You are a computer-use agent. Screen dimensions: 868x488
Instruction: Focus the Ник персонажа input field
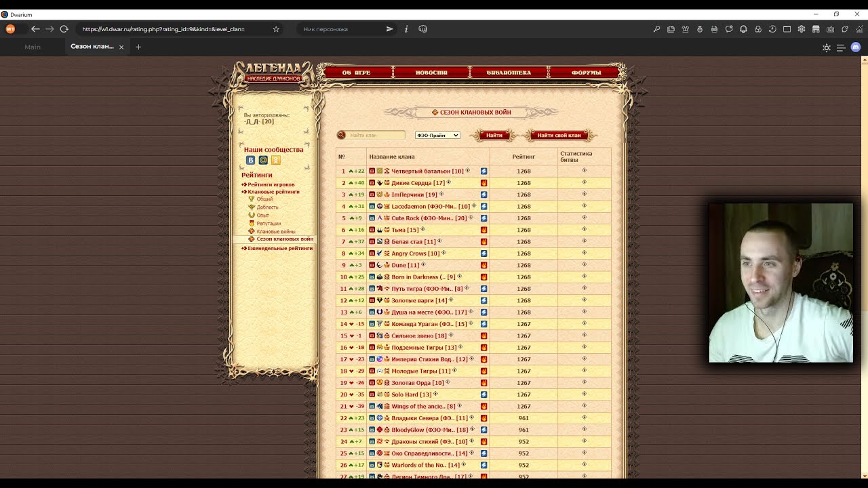click(x=339, y=29)
